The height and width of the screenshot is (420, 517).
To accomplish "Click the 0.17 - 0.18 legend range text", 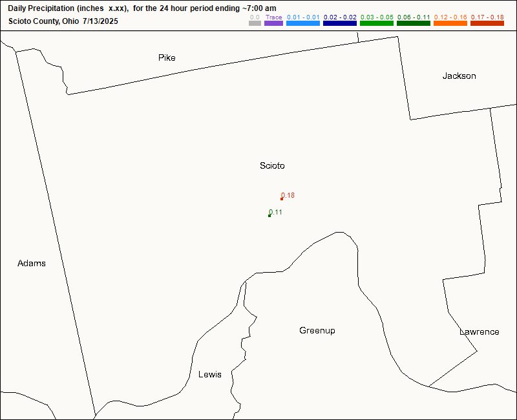I will point(487,17).
